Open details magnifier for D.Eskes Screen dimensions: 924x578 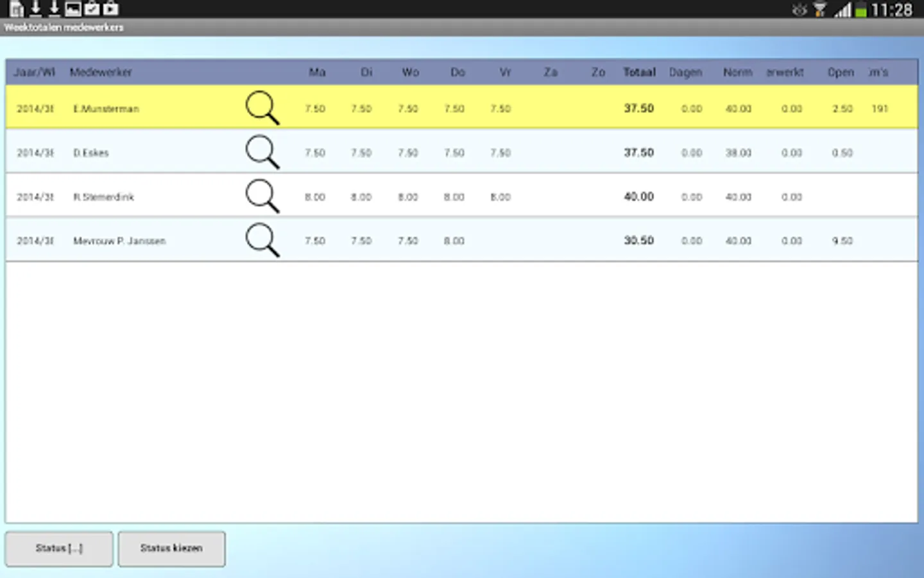262,152
